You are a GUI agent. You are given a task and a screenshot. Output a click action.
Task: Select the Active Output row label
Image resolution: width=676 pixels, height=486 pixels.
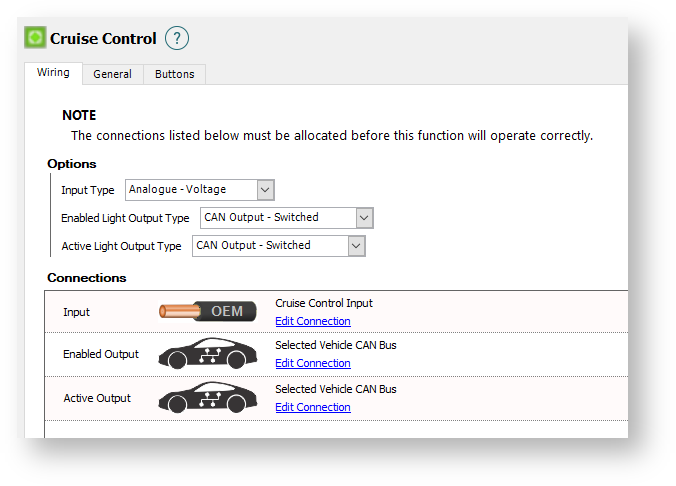click(97, 398)
